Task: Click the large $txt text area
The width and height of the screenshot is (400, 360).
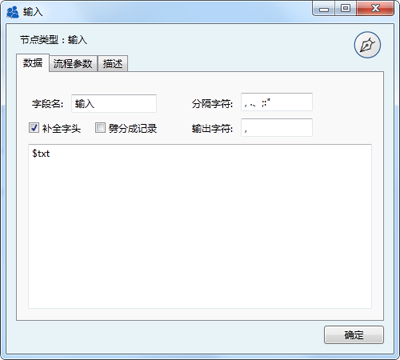Action: pos(200,226)
